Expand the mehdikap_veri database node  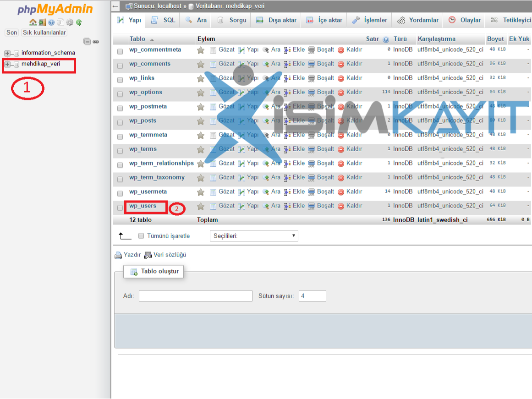[x=7, y=64]
